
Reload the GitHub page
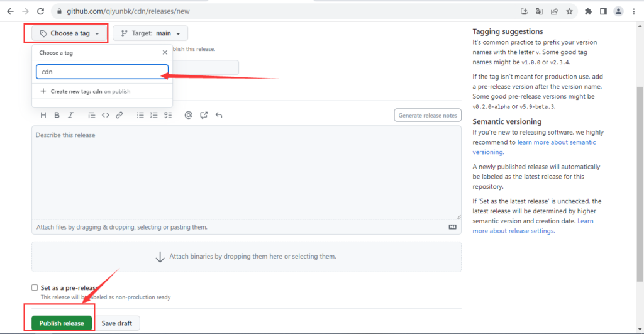tap(40, 11)
